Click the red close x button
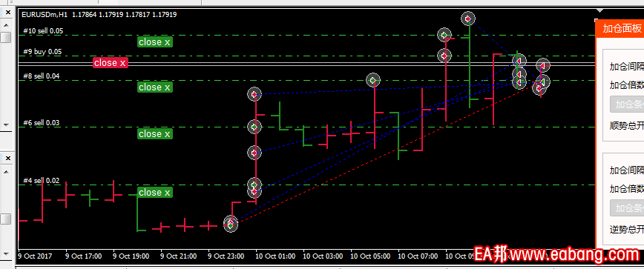The height and width of the screenshot is (269, 644). (x=111, y=63)
